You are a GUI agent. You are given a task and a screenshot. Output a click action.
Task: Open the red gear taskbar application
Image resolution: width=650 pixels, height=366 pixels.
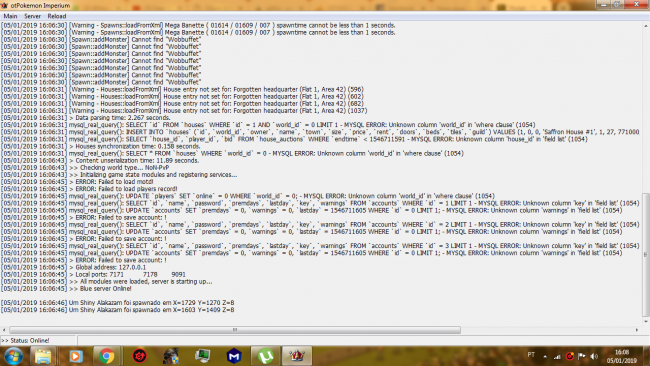[x=140, y=356]
